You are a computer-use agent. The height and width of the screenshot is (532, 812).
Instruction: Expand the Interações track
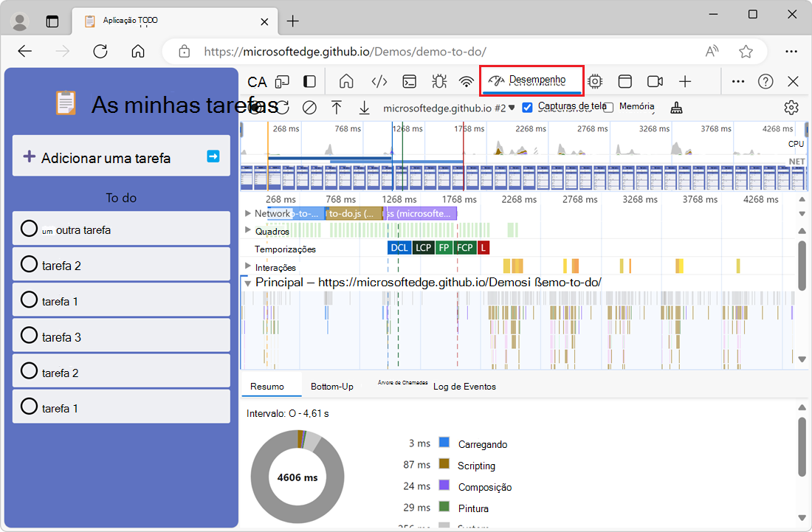pyautogui.click(x=248, y=266)
